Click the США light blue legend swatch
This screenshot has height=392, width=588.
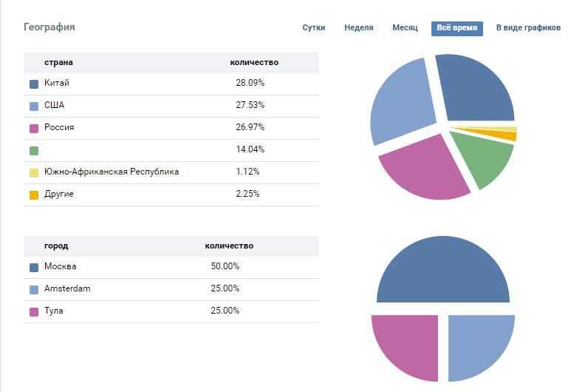(34, 106)
